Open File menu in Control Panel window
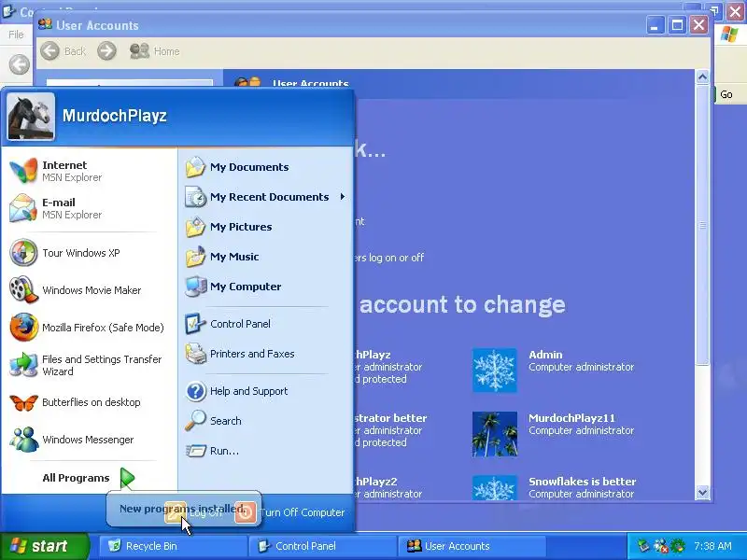747x560 pixels. coord(16,35)
